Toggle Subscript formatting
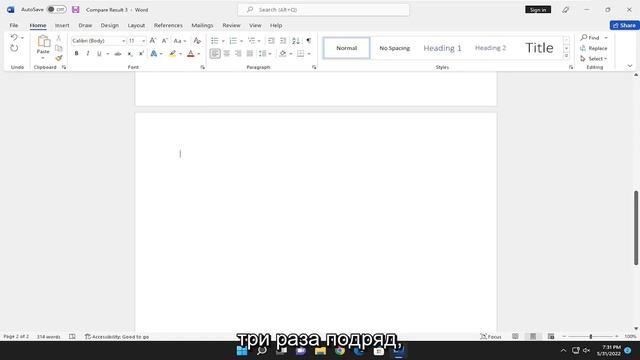 coord(130,53)
